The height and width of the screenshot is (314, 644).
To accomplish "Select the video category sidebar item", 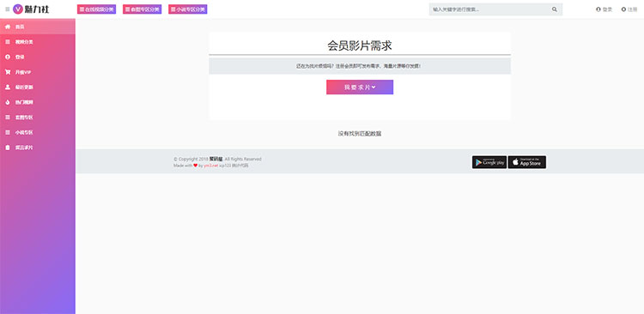I will [38, 42].
